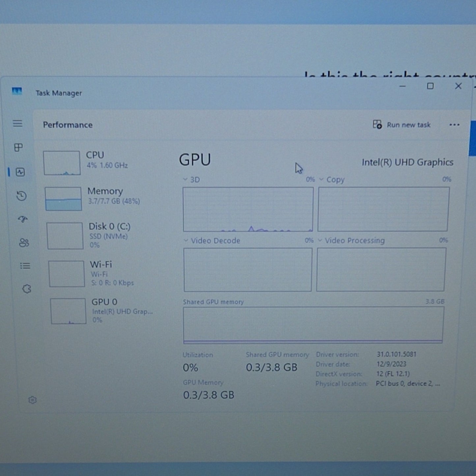Open the Details page list icon
Screen dimensions: 476x476
coord(25,266)
